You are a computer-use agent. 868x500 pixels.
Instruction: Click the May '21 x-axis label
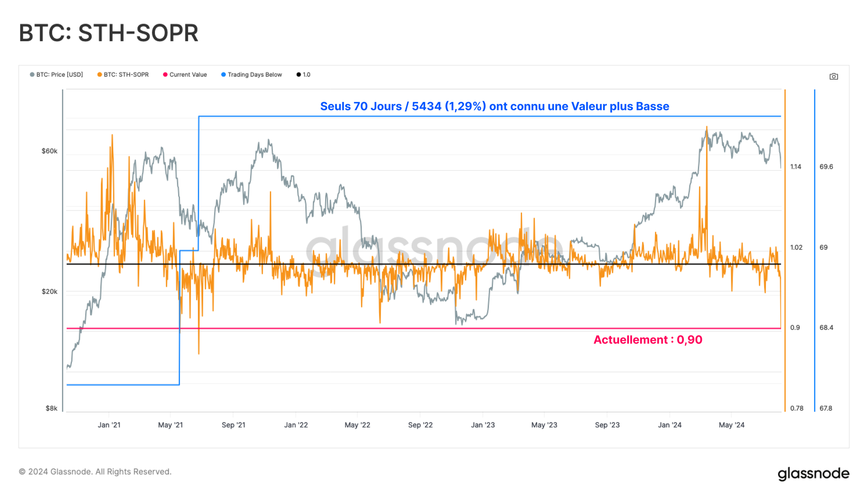pyautogui.click(x=170, y=425)
